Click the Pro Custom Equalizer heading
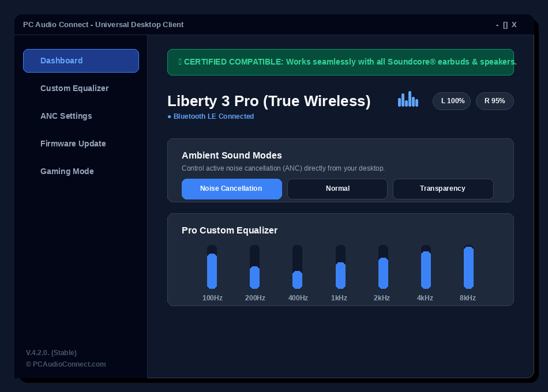Viewport: 548px width, 392px height. tap(230, 230)
